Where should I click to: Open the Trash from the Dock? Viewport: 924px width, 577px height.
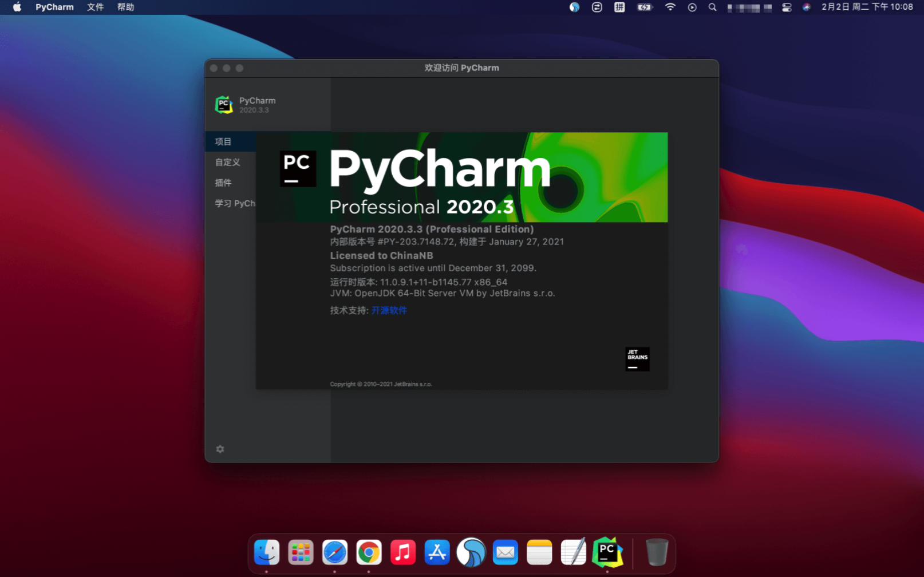pos(657,552)
